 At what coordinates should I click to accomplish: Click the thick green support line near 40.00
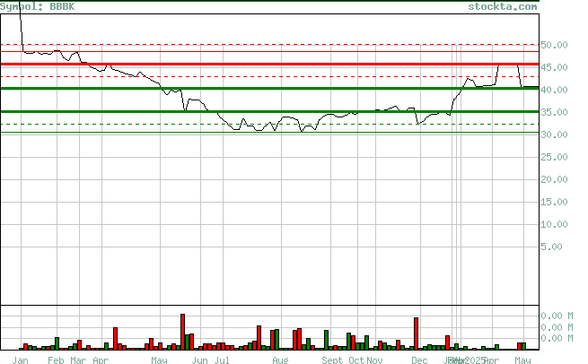pyautogui.click(x=269, y=89)
